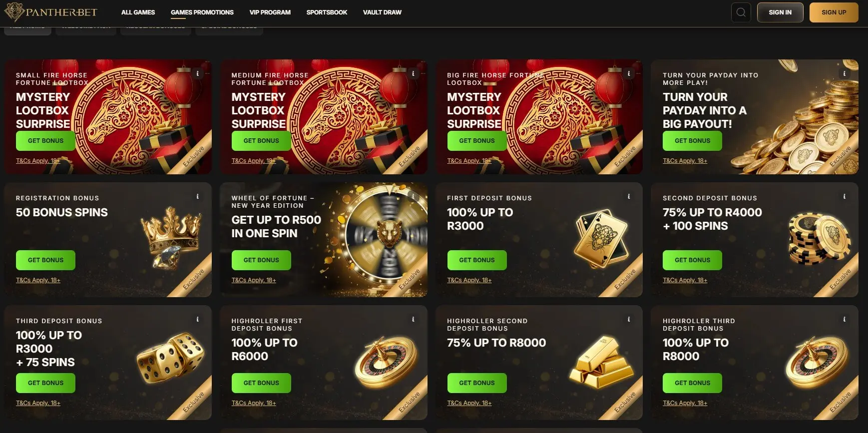Open info icon on Second Deposit Bonus card
The image size is (868, 433).
(x=845, y=196)
